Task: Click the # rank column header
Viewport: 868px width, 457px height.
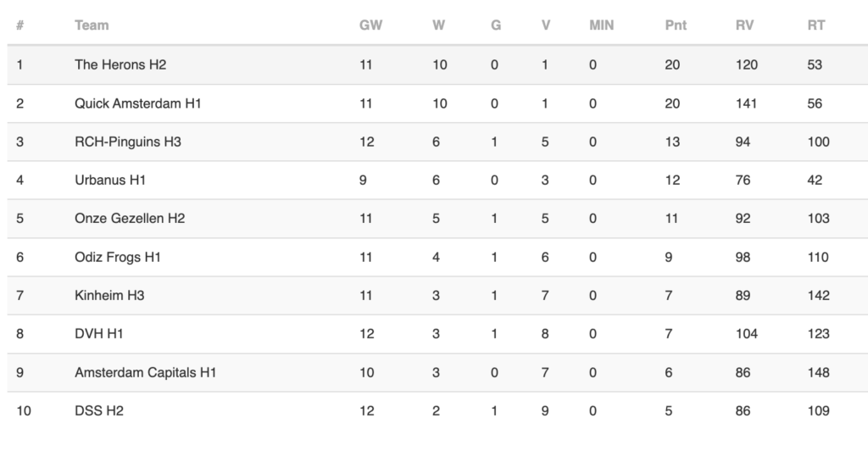Action: [x=20, y=25]
